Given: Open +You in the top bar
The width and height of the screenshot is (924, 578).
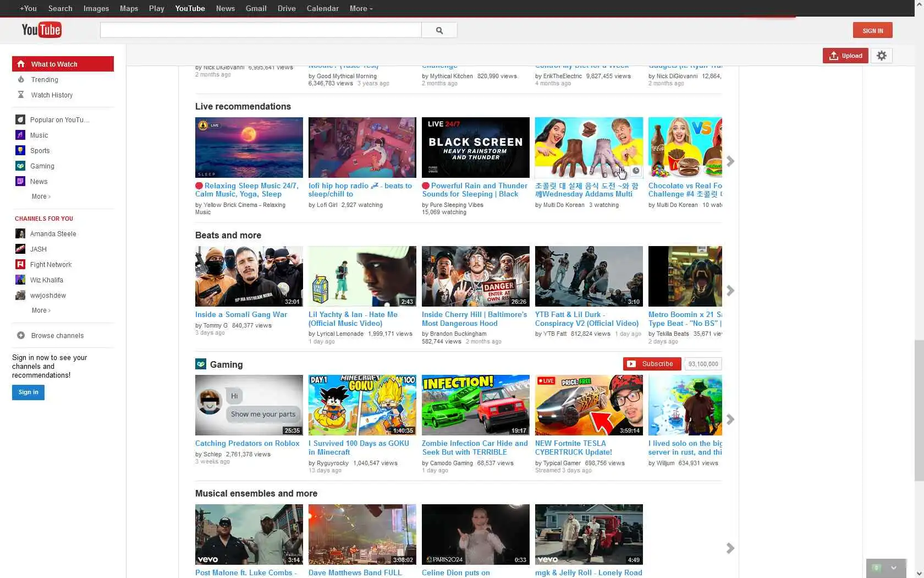Looking at the screenshot, I should click(28, 8).
